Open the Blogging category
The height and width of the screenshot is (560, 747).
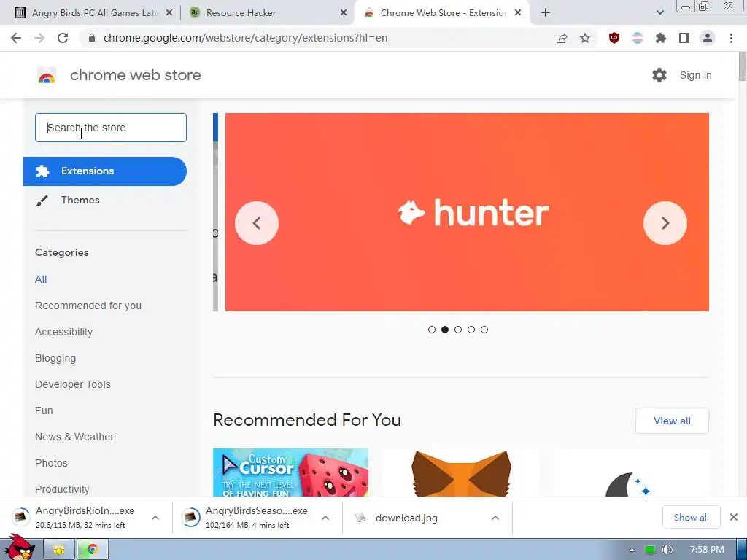[55, 358]
